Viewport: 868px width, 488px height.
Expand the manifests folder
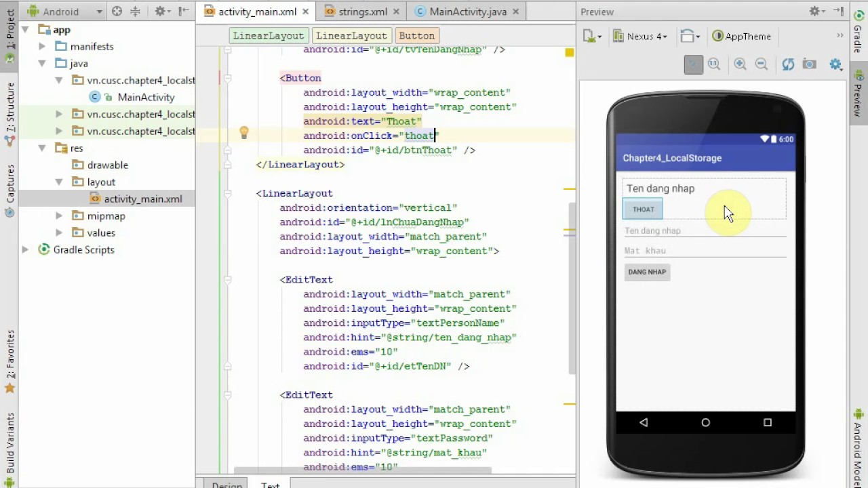tap(42, 47)
